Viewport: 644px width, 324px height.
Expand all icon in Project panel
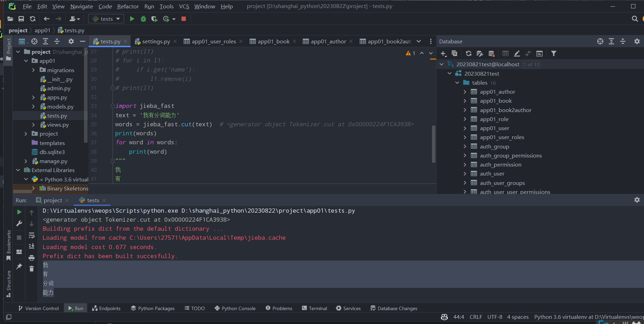coord(45,41)
